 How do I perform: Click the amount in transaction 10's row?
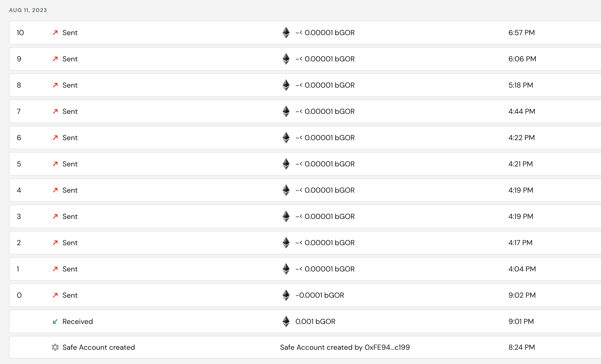[x=325, y=33]
